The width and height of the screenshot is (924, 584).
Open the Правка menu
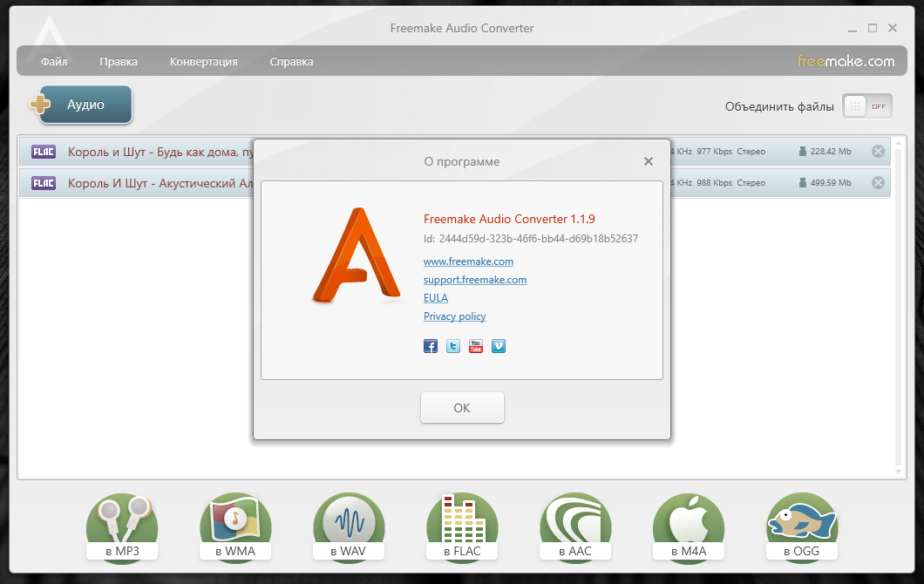click(119, 61)
